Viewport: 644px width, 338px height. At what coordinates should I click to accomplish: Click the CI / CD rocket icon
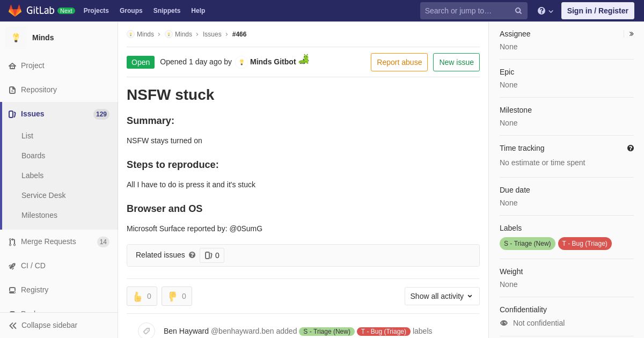12,266
